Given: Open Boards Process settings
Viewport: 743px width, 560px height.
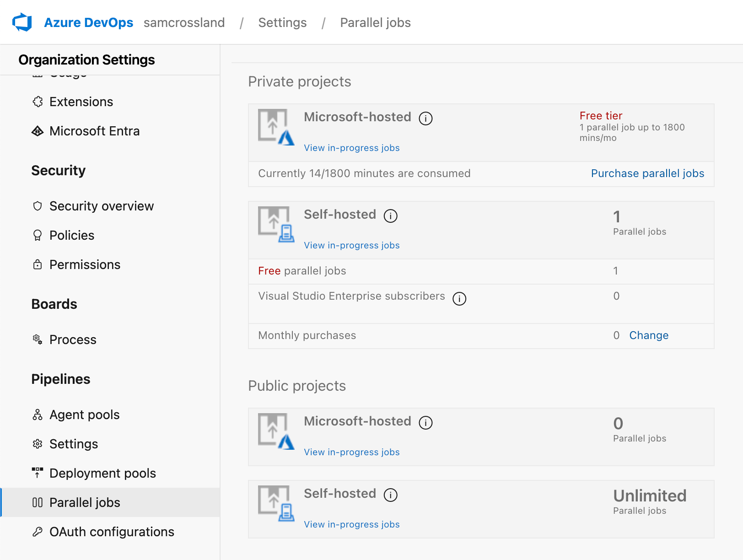Looking at the screenshot, I should (x=73, y=339).
